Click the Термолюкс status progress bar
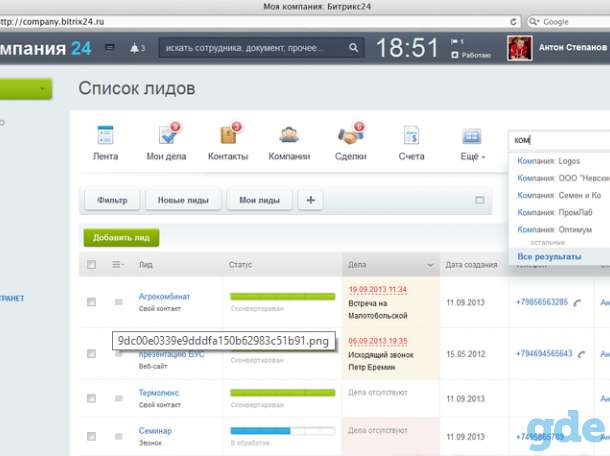The image size is (610, 456). tap(282, 393)
